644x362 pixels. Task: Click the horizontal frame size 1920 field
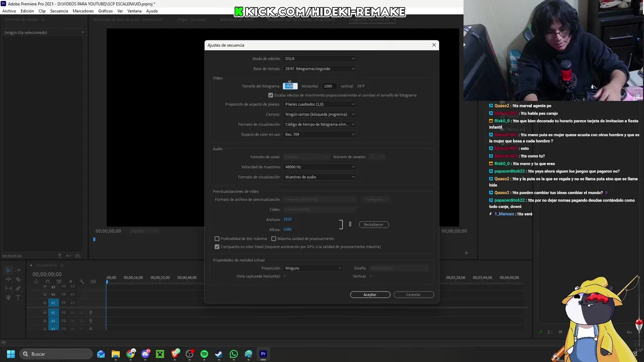[x=290, y=86]
